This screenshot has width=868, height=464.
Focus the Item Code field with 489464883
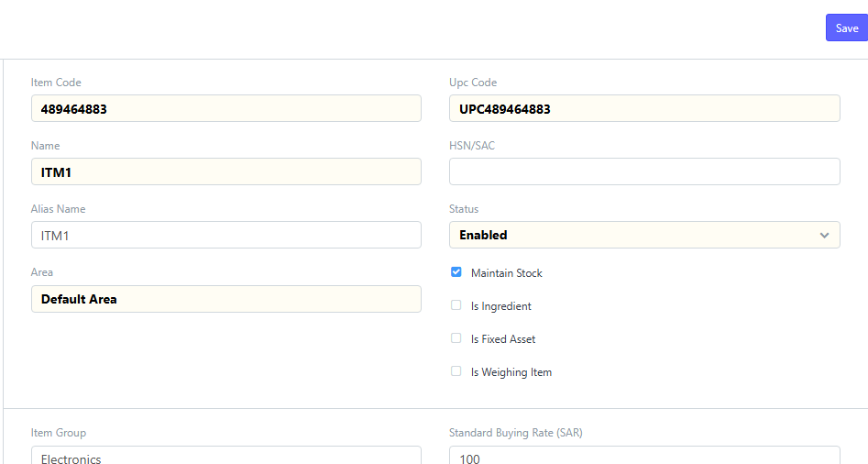[x=225, y=108]
